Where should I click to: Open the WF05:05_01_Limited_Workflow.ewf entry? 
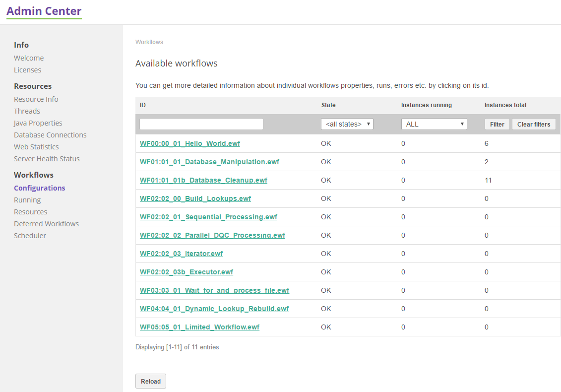[199, 327]
